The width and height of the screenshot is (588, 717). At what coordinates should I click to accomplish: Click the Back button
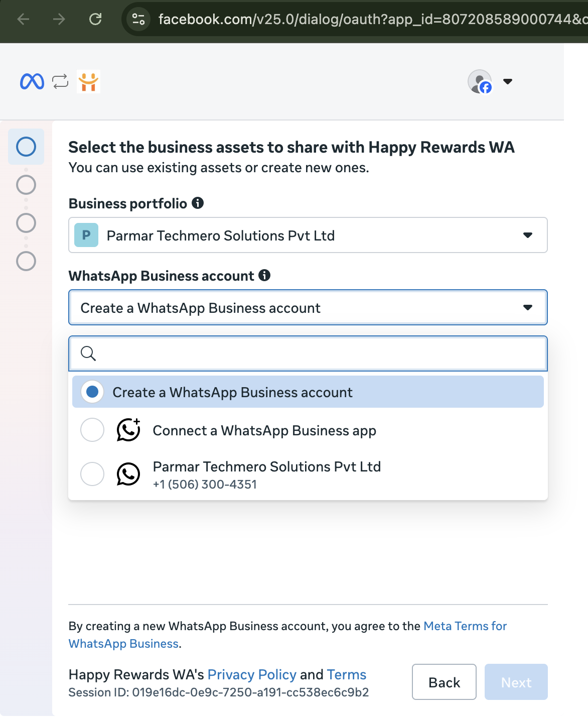(x=444, y=682)
